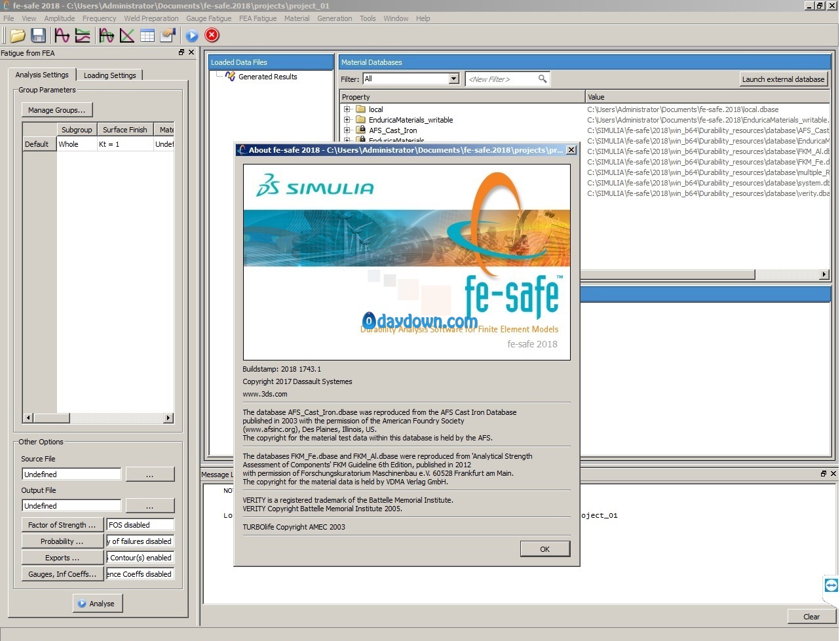Open the Window menu
The image size is (840, 641).
pos(396,18)
